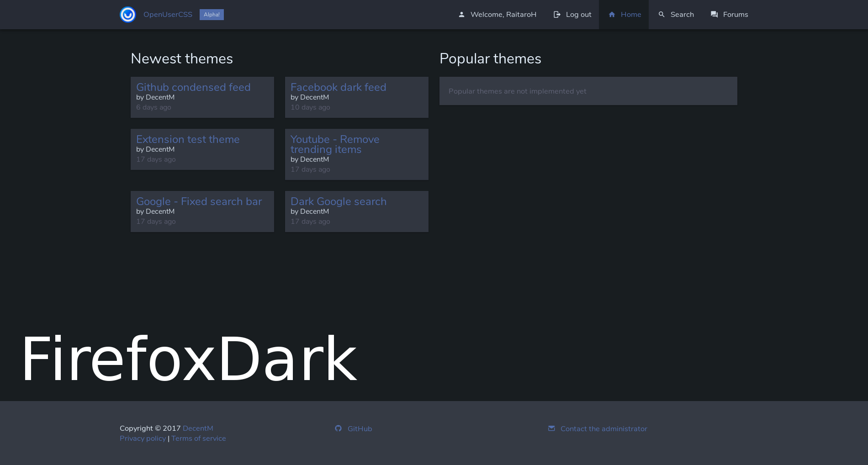Open Extension test theme
The height and width of the screenshot is (465, 868).
point(188,139)
